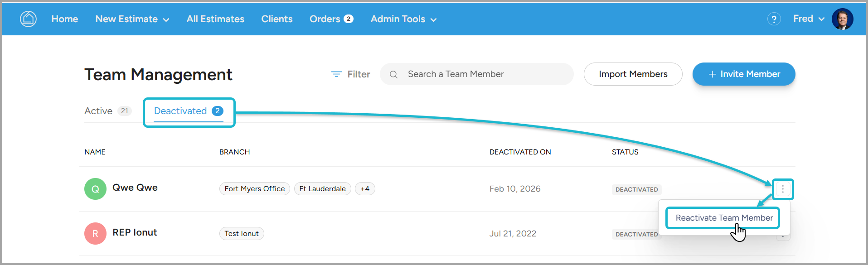Click the Import Members button

coord(633,74)
